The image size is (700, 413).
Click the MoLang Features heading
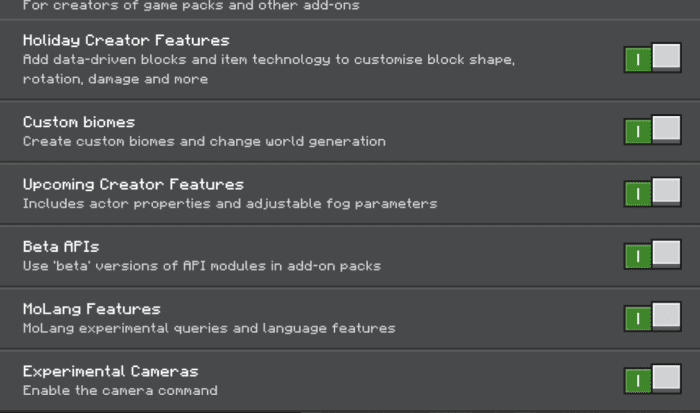[x=92, y=309]
